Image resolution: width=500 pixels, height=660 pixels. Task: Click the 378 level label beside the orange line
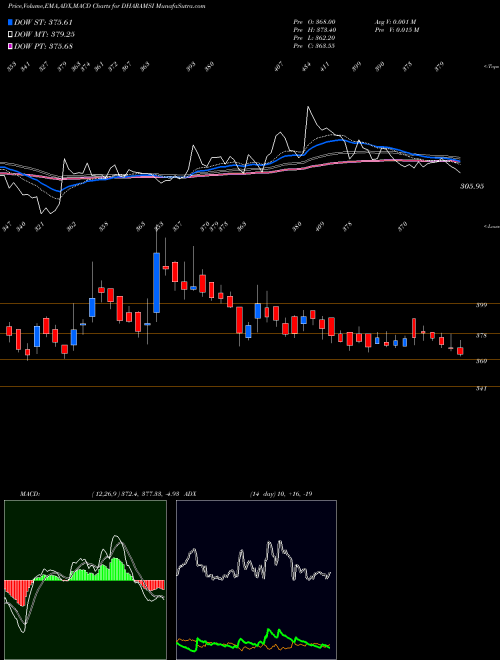tap(481, 335)
